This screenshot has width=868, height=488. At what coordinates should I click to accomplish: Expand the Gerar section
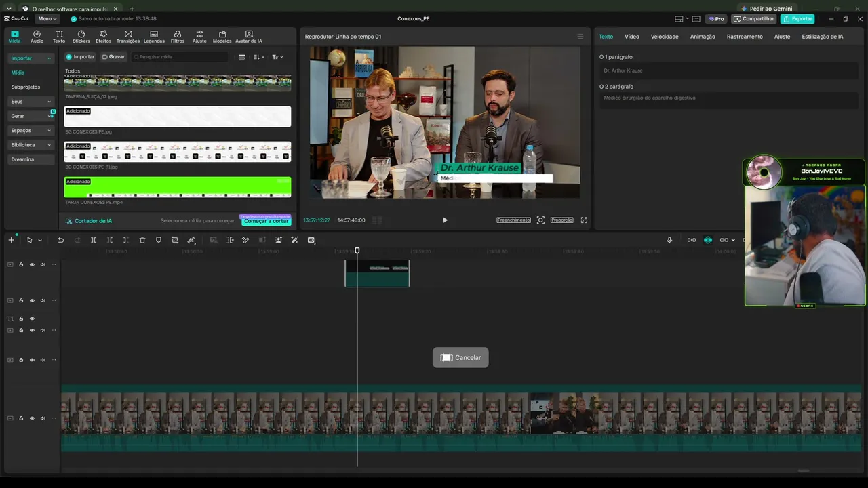[x=49, y=116]
